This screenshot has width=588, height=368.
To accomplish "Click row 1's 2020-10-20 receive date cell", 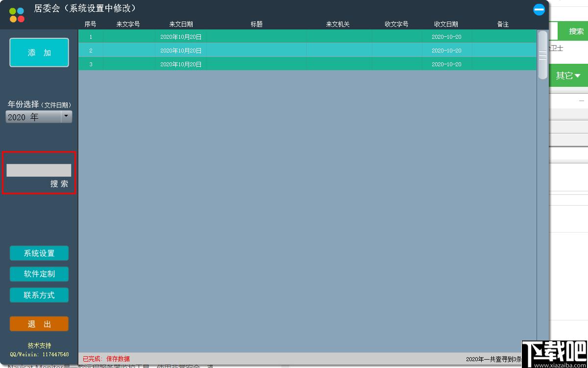I will pyautogui.click(x=446, y=37).
